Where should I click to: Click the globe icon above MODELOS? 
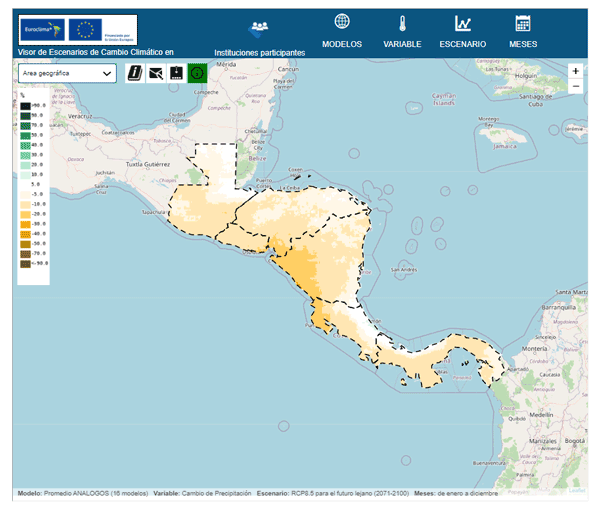point(342,22)
